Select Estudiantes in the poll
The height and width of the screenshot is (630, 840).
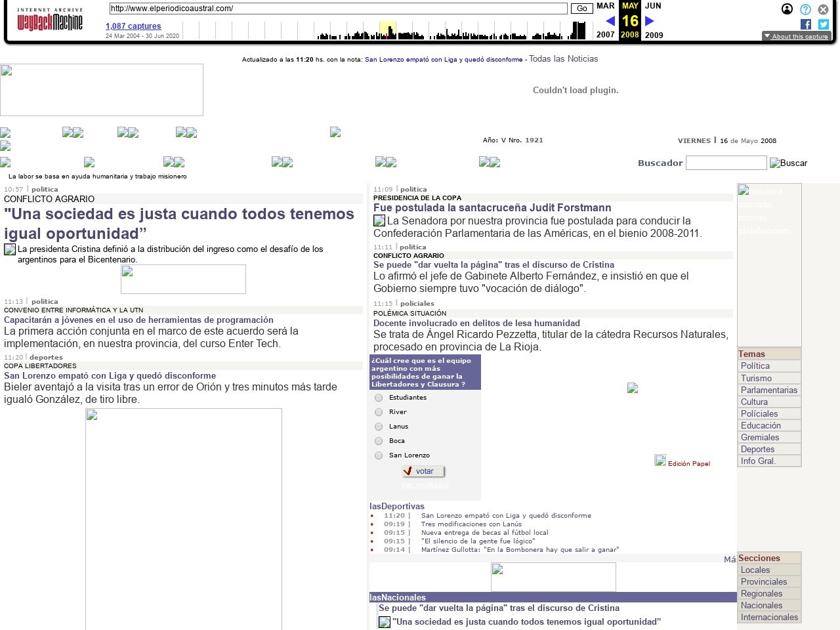[x=379, y=398]
